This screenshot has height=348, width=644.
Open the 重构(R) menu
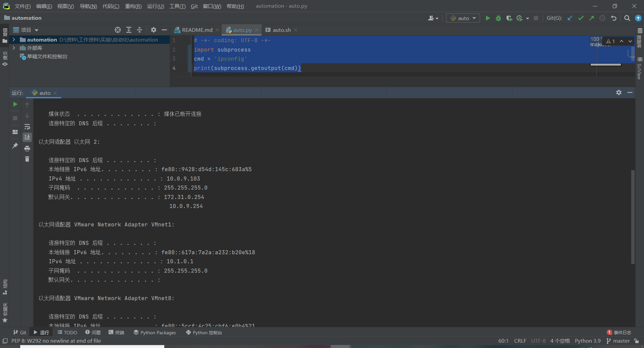(x=133, y=6)
